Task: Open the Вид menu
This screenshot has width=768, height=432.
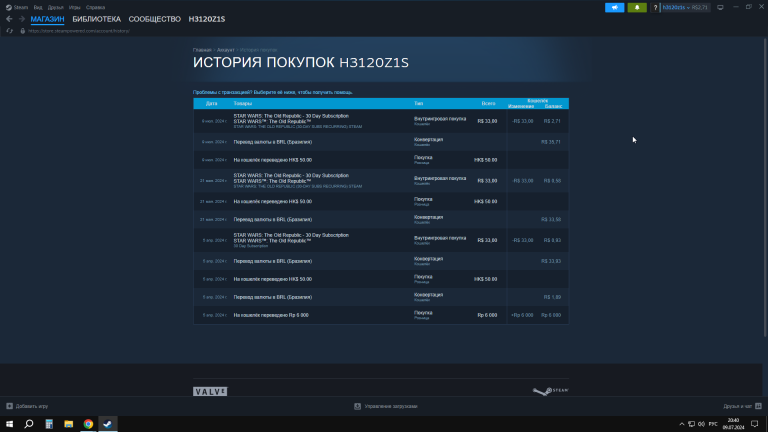Action: click(x=38, y=7)
